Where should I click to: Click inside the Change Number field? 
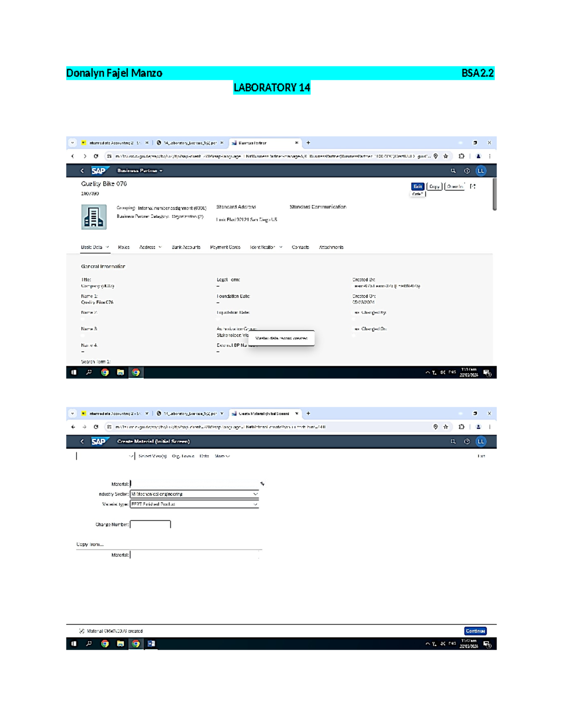coord(150,524)
